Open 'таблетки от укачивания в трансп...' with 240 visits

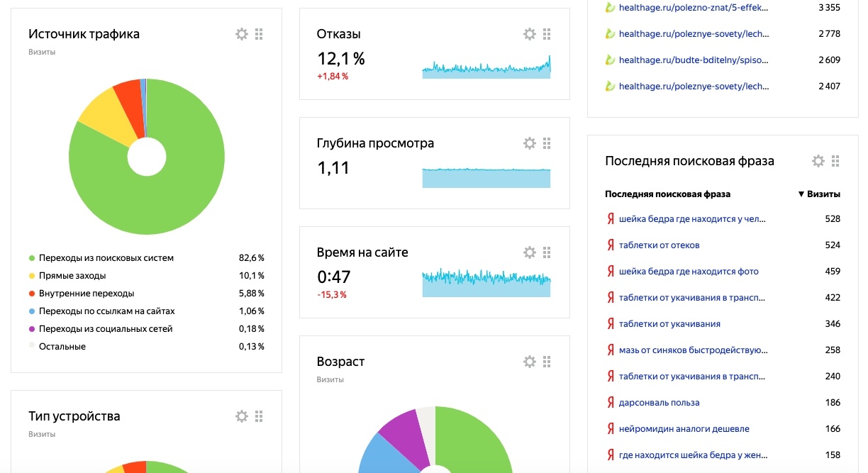click(x=694, y=377)
